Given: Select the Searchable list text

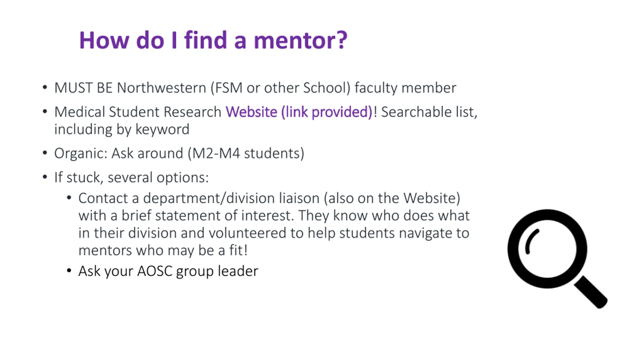Looking at the screenshot, I should [x=429, y=112].
